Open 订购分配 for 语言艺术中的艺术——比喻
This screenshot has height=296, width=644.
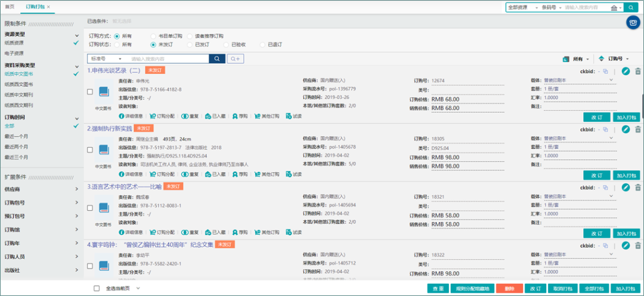[162, 232]
